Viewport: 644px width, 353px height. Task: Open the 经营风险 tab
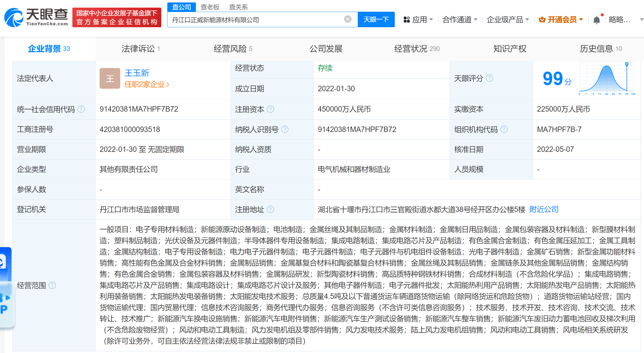233,49
